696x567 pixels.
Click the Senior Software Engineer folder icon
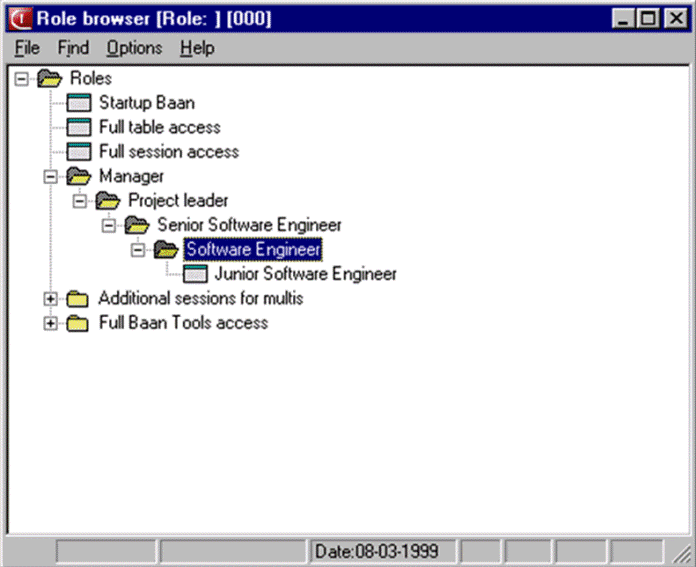click(137, 225)
